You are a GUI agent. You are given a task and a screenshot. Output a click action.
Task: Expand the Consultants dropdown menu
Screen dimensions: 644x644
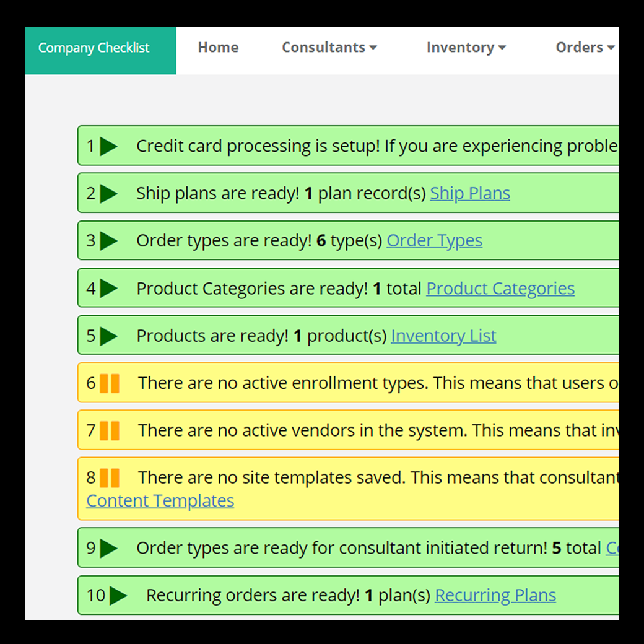point(329,48)
